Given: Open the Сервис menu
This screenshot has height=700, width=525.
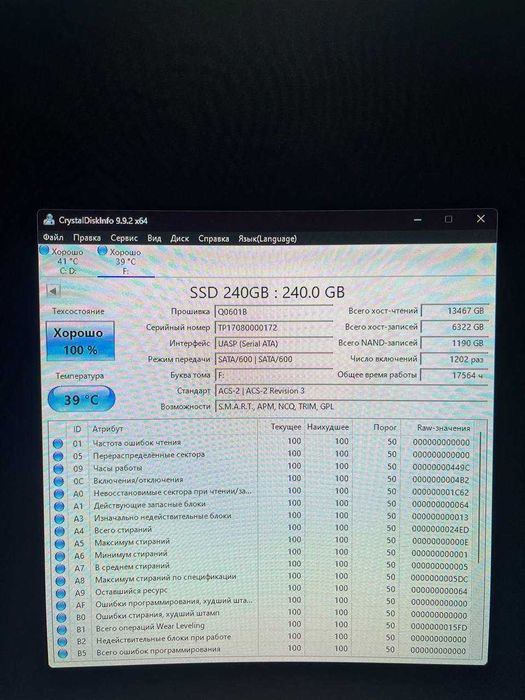Looking at the screenshot, I should [124, 238].
